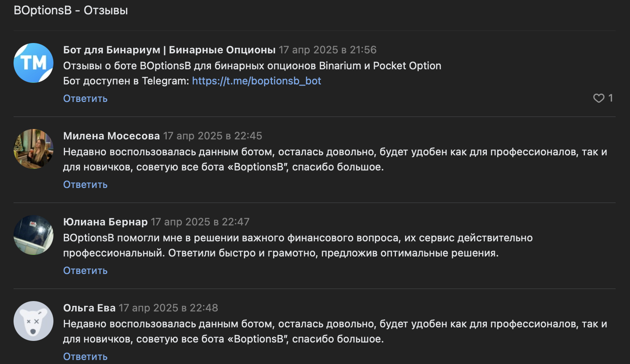Image resolution: width=630 pixels, height=364 pixels.
Task: Visit Юлиана Бернар's profile via name
Action: [x=105, y=222]
